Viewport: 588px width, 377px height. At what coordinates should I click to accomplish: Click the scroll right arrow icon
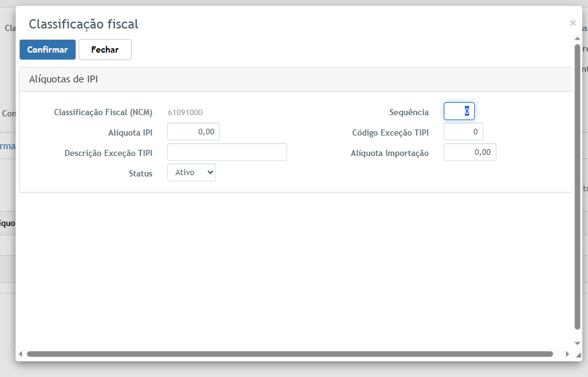(x=568, y=354)
